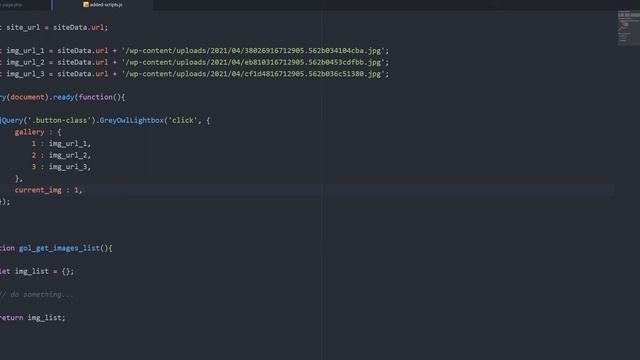Viewport: 640px width, 360px height.
Task: Click the text 'site_url = siteData.url;'
Action: point(57,27)
